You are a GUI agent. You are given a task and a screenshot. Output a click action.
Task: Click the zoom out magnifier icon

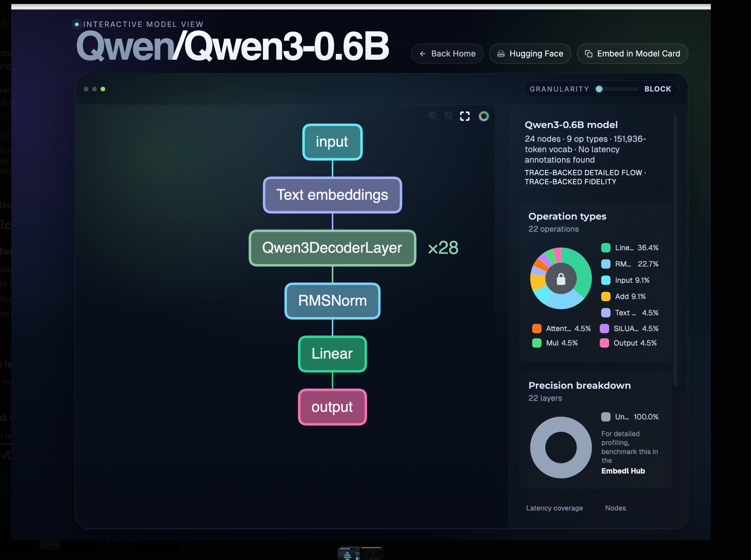coord(433,116)
